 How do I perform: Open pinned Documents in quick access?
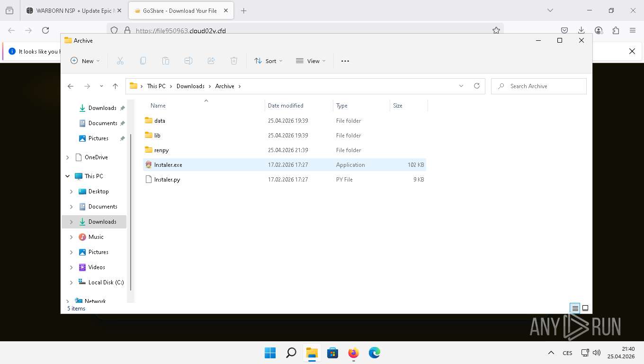[102, 123]
